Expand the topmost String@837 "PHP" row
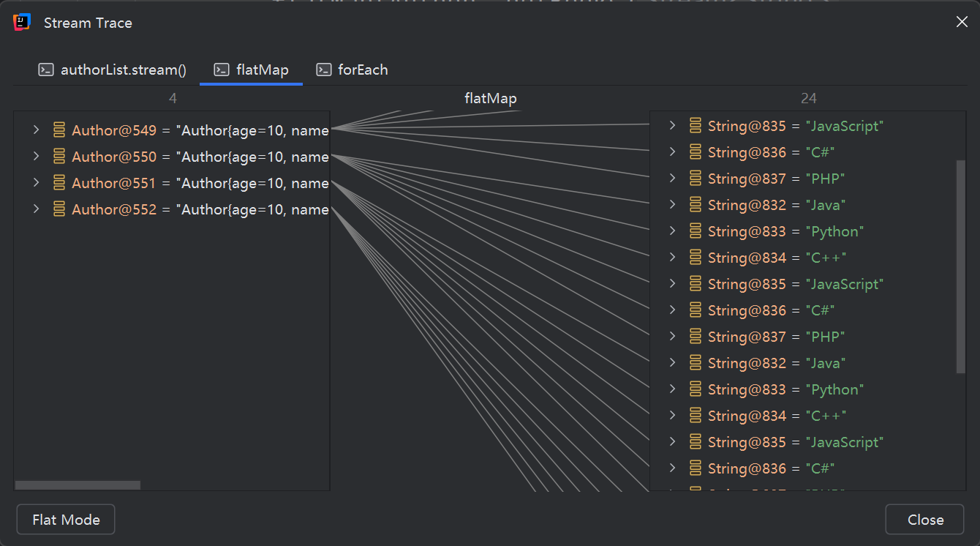 pyautogui.click(x=673, y=179)
